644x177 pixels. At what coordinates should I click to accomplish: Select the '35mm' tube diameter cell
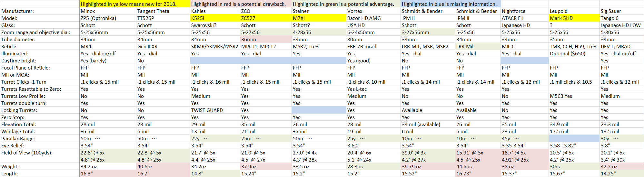(574, 39)
